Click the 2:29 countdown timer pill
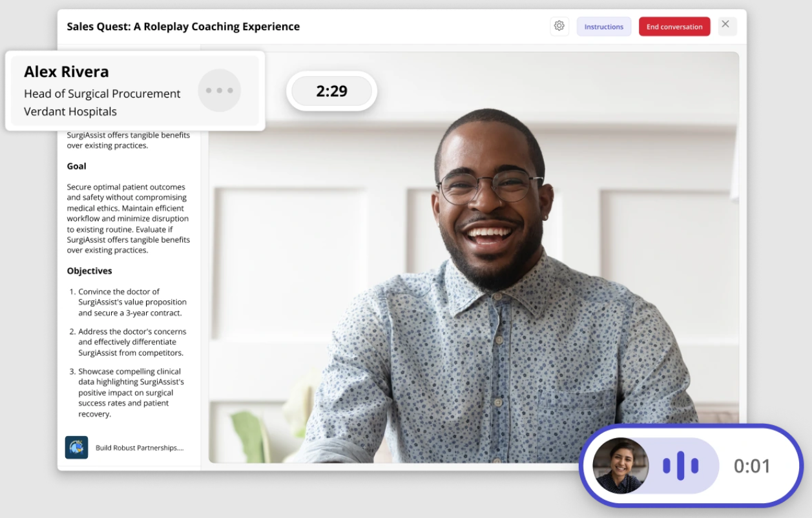The height and width of the screenshot is (518, 812). coord(332,91)
